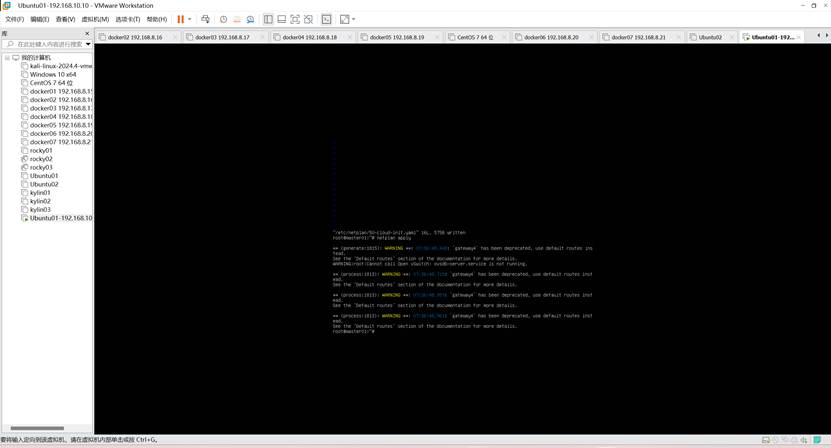Open the stretch display dropdown arrow
Image resolution: width=831 pixels, height=448 pixels.
click(x=353, y=19)
